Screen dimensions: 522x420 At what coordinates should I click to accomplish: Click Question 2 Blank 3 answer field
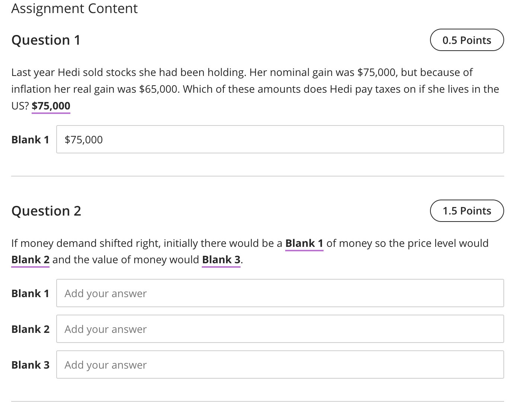(280, 365)
